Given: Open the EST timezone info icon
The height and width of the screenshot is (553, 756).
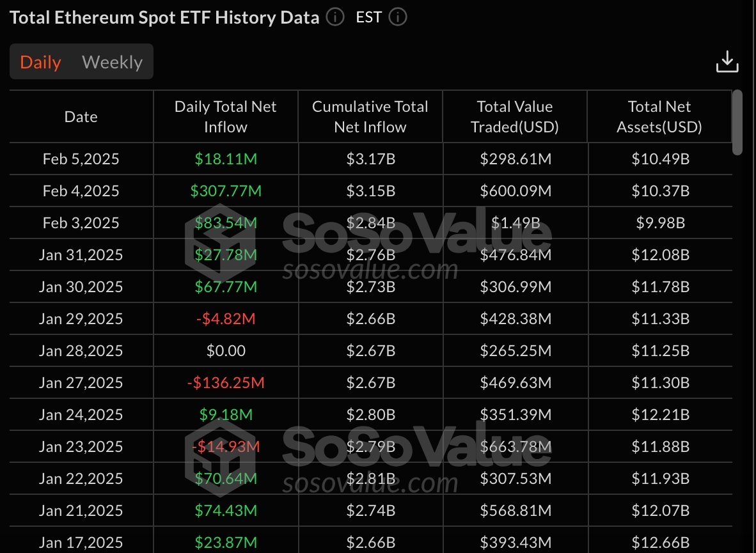Looking at the screenshot, I should (x=397, y=17).
